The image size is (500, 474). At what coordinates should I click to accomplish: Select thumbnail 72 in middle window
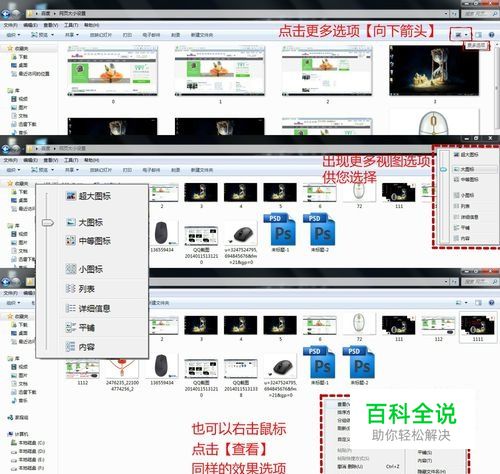(x=359, y=195)
